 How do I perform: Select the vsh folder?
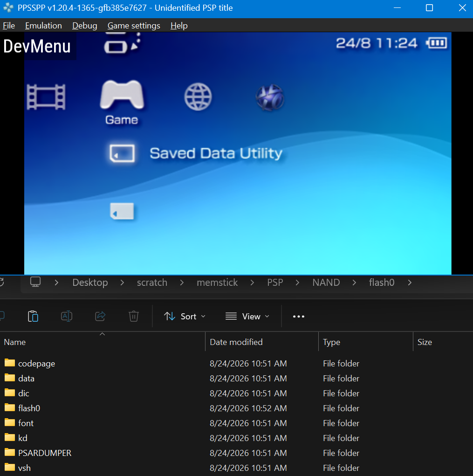(236, 468)
